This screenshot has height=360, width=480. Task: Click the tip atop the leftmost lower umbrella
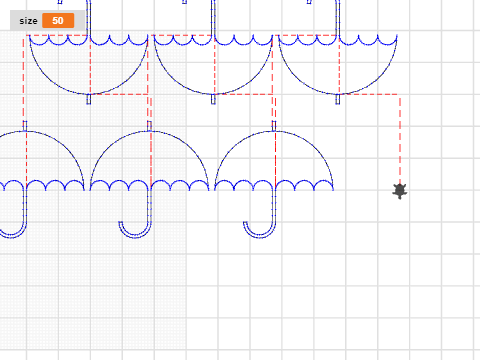[25, 126]
